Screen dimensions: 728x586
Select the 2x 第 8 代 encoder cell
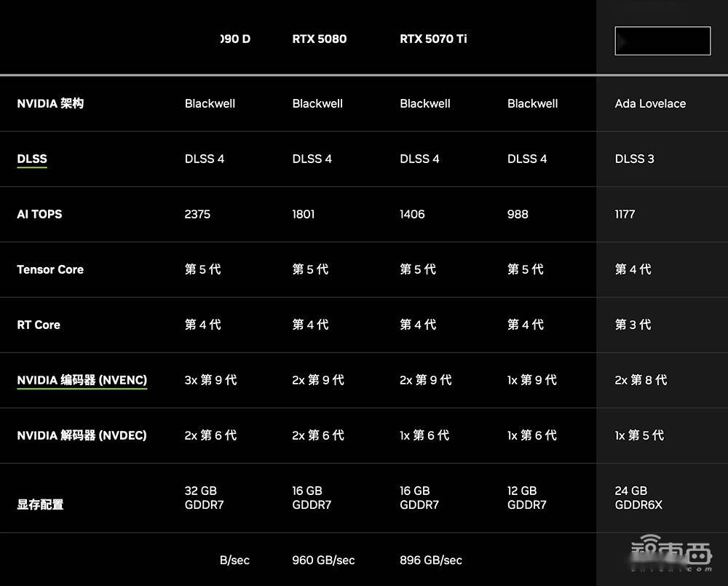[x=641, y=380]
